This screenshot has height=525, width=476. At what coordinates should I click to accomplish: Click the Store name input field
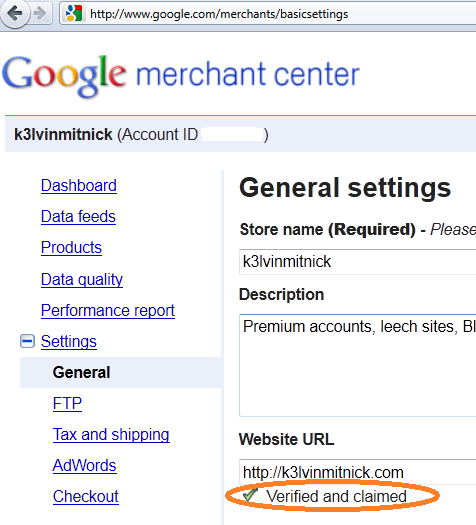point(358,262)
